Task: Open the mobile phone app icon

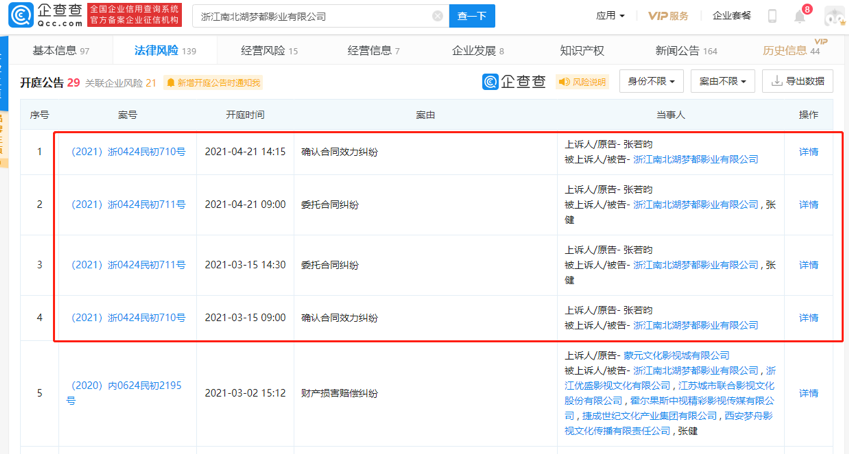Action: pos(772,17)
